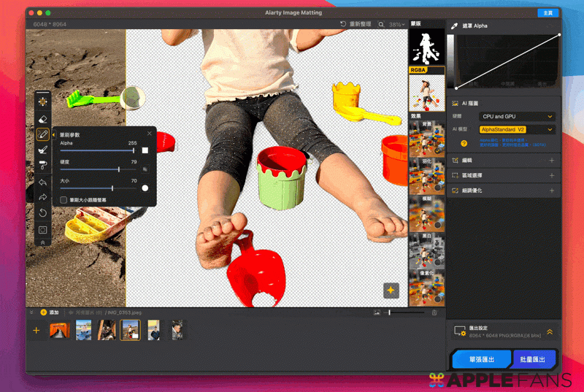Select the paint roller tool
This screenshot has width=584, height=392.
43,166
